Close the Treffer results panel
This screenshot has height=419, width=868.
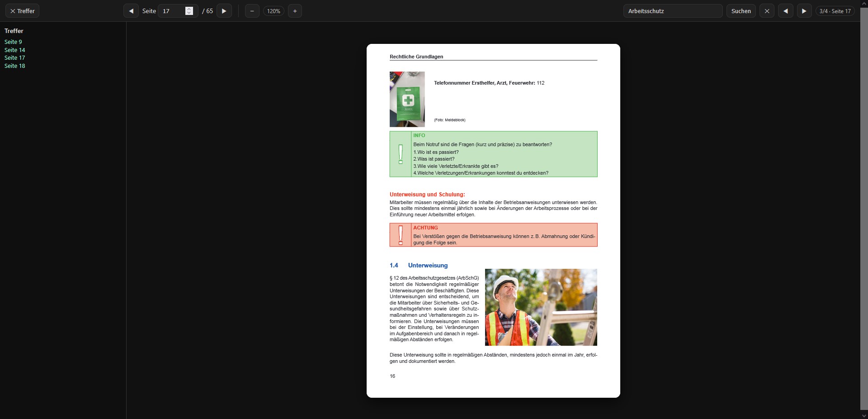coord(22,11)
